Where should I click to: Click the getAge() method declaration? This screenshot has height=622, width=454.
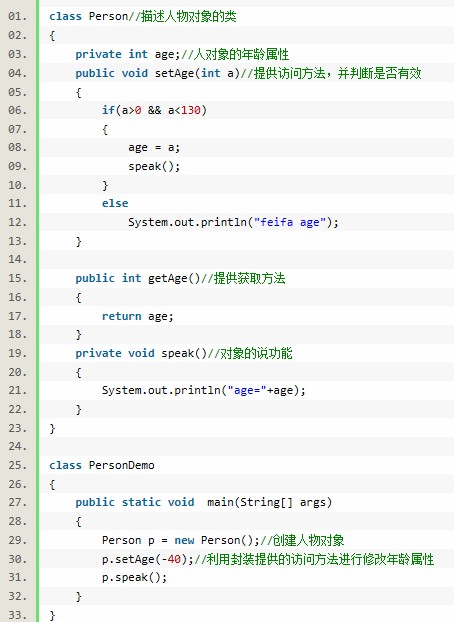tap(138, 278)
